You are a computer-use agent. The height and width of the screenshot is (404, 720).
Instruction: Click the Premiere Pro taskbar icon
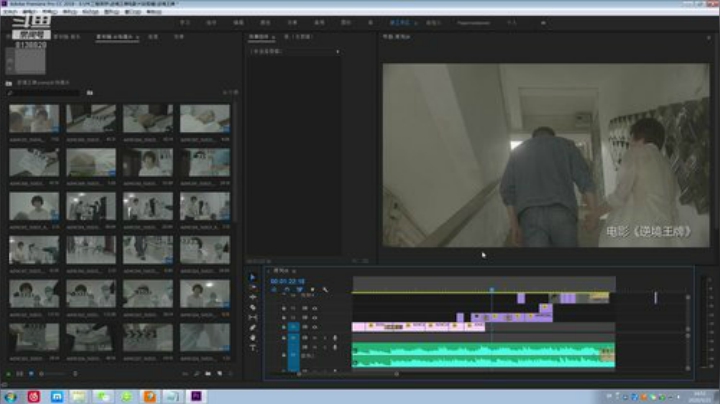pos(196,397)
